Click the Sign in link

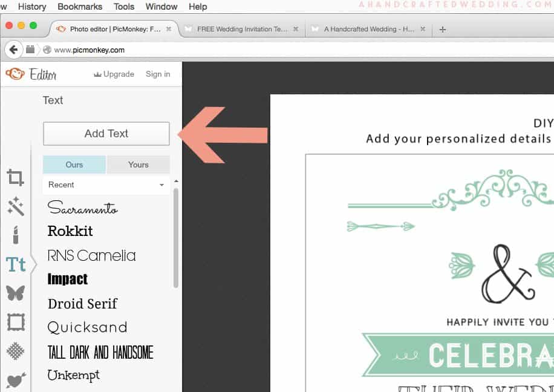158,74
